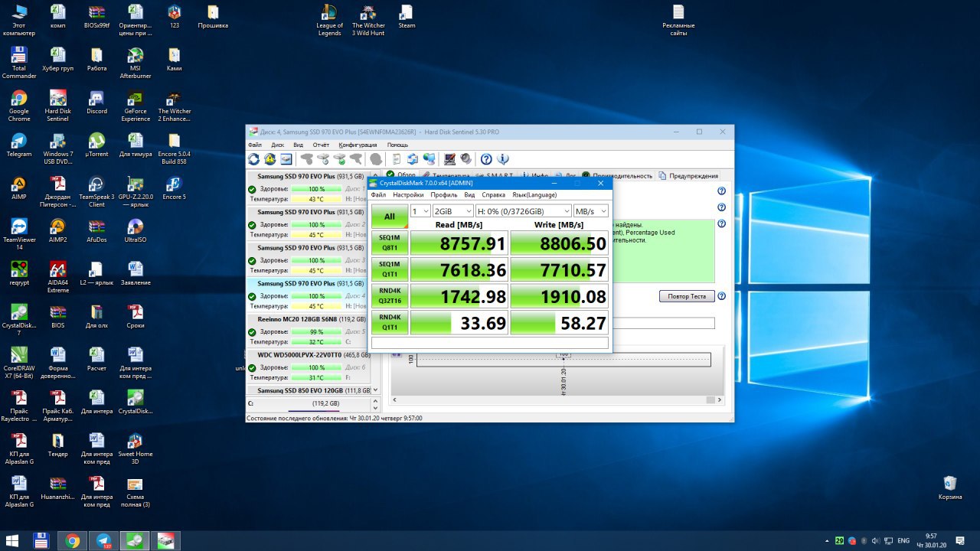Open League of Legends desktop icon
This screenshot has height=551, width=980.
click(x=329, y=20)
